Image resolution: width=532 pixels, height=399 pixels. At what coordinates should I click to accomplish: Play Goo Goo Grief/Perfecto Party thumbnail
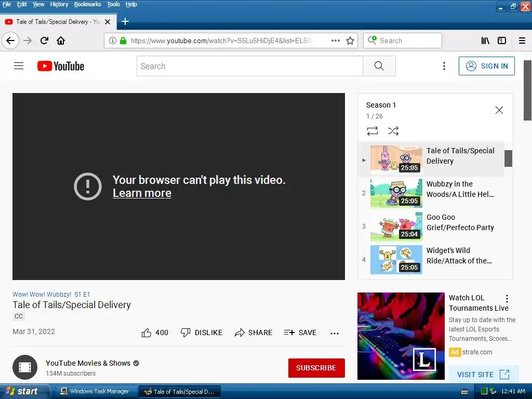(396, 227)
